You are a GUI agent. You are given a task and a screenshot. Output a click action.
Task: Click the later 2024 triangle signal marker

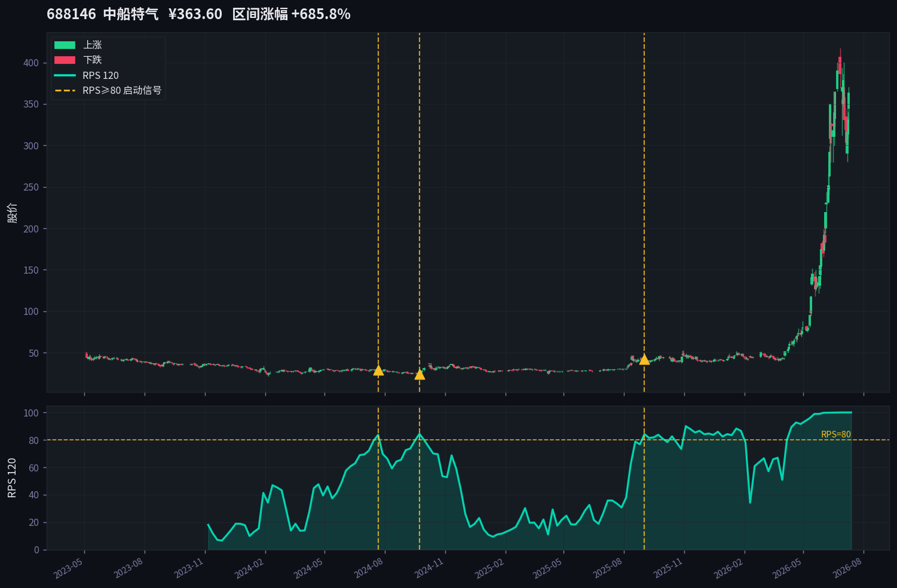coord(420,374)
